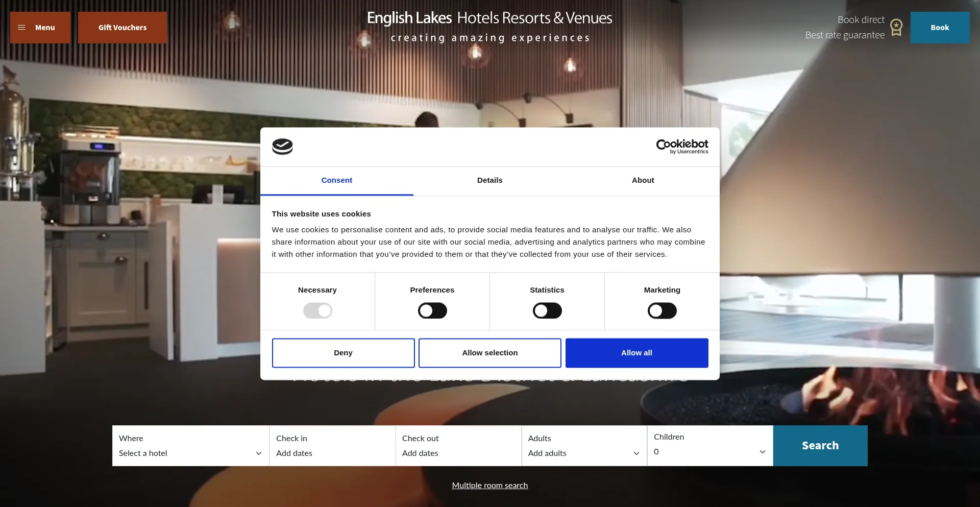Open the Add adults dropdown
The width and height of the screenshot is (980, 507).
point(584,453)
